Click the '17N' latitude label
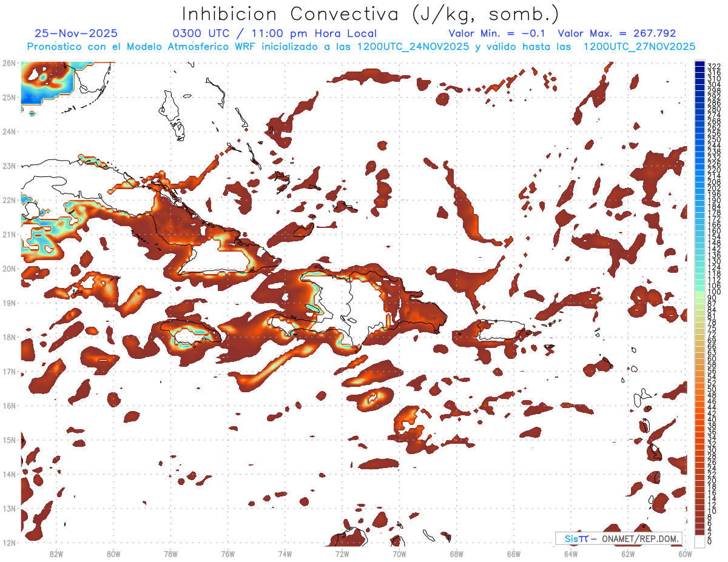Image resolution: width=728 pixels, height=562 pixels. (x=9, y=371)
